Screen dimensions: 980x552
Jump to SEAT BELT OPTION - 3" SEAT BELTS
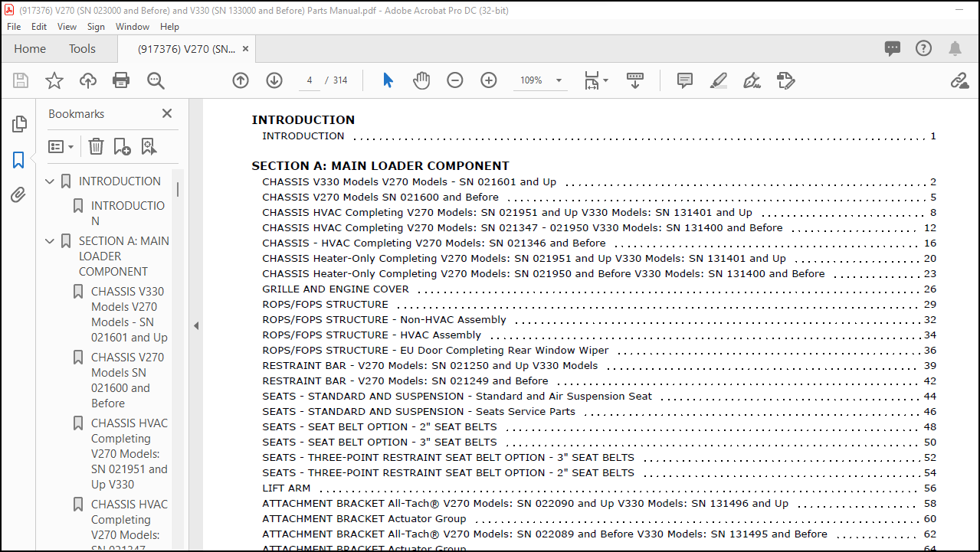tap(379, 443)
